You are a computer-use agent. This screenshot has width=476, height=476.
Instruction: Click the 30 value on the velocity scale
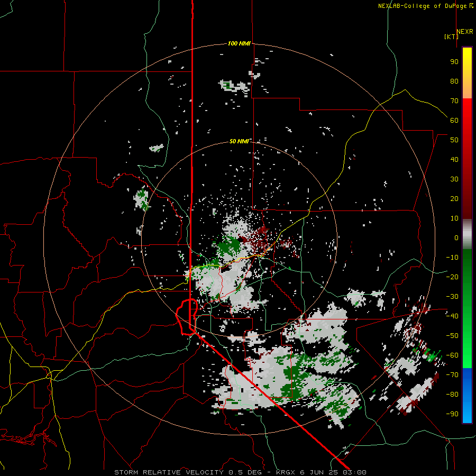(454, 179)
